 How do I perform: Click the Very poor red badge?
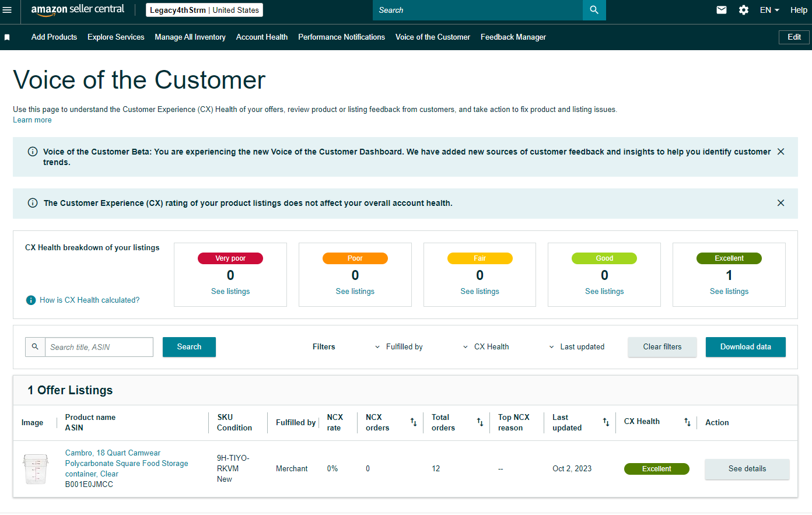[230, 258]
